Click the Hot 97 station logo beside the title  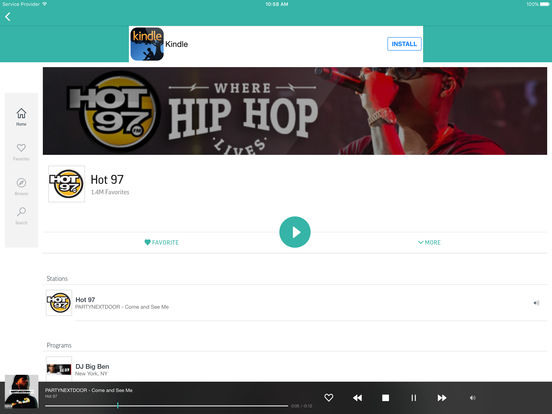(x=67, y=184)
